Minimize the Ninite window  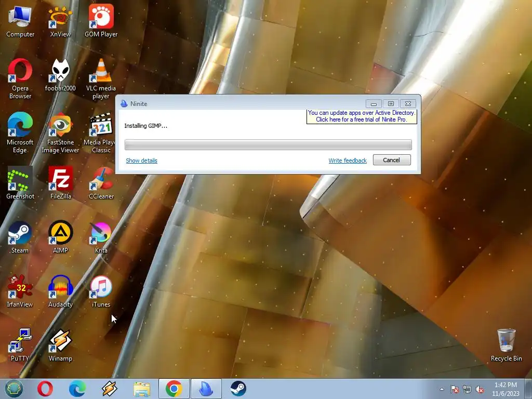(374, 103)
